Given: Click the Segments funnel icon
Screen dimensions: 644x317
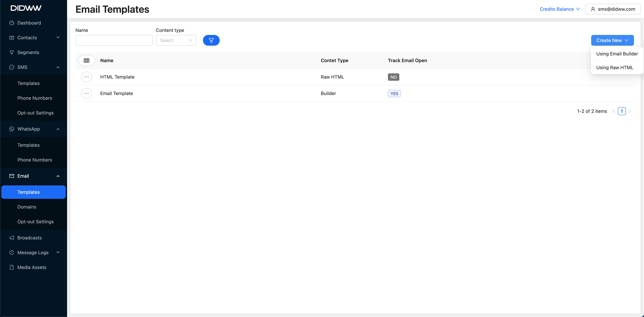Looking at the screenshot, I should pos(12,52).
